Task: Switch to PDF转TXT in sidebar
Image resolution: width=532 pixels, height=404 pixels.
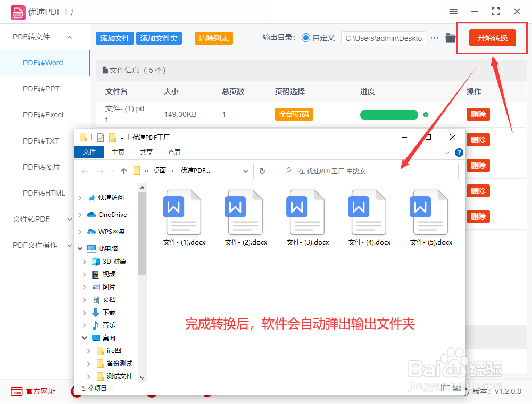Action: [41, 141]
